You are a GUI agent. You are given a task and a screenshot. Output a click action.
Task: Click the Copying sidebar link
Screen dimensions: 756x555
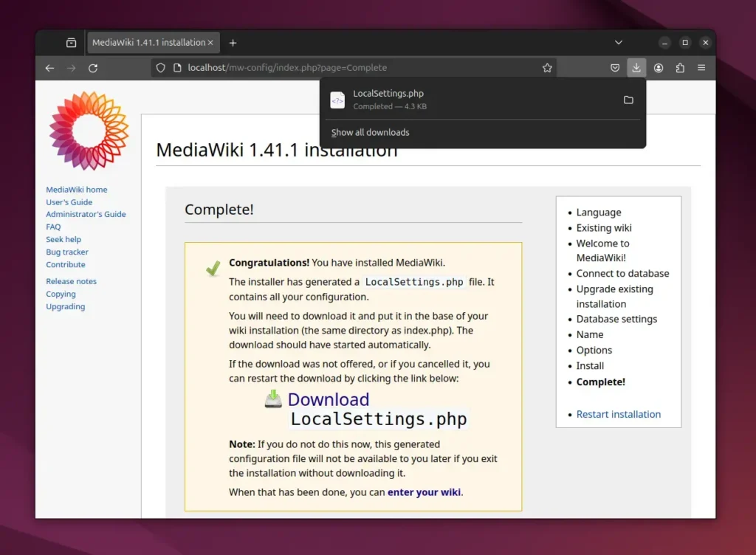click(61, 294)
